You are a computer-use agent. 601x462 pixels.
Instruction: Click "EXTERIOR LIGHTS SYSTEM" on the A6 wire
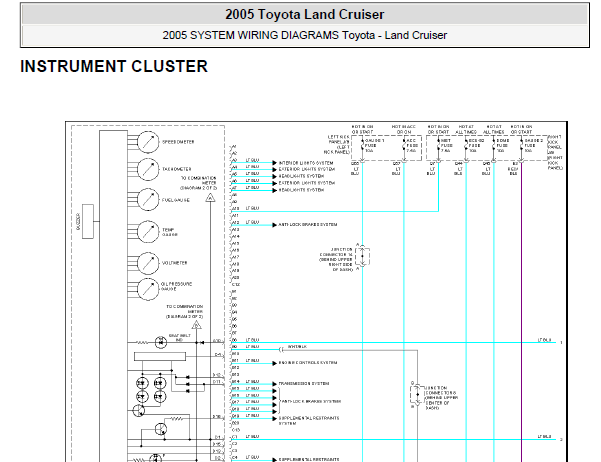coord(307,183)
